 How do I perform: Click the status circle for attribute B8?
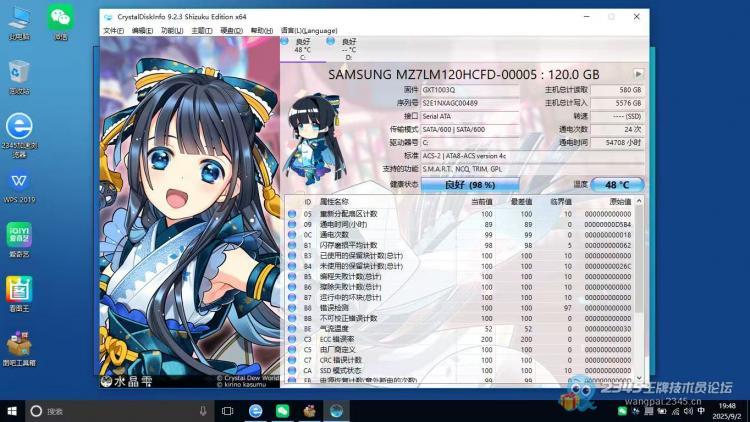[292, 308]
